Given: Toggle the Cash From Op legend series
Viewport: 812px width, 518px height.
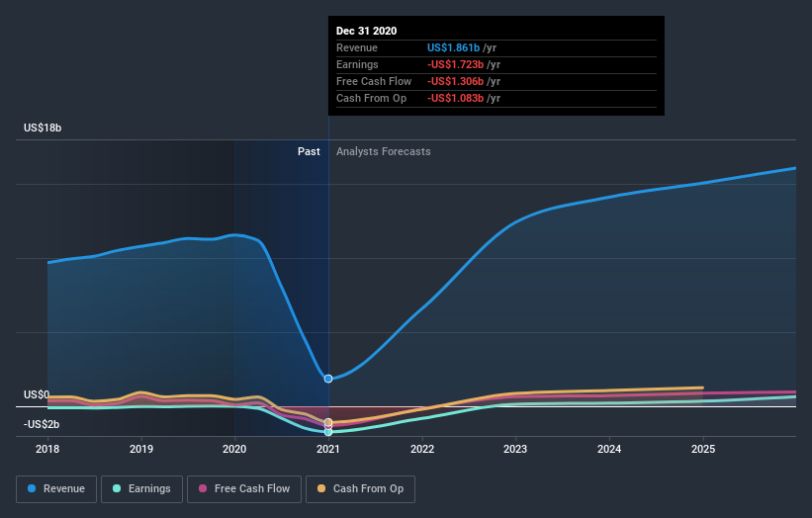Looking at the screenshot, I should [x=360, y=489].
